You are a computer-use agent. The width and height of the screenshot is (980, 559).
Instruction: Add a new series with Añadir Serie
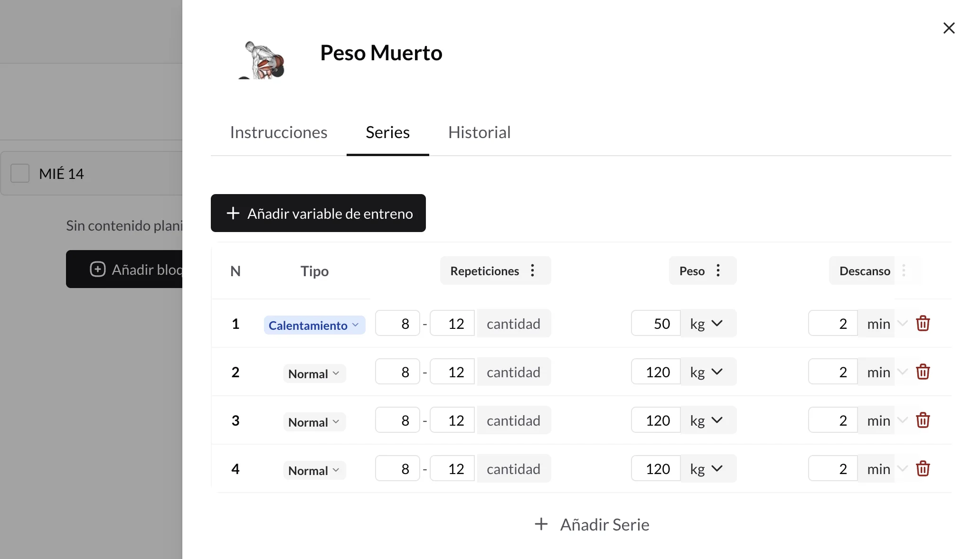[x=592, y=525]
